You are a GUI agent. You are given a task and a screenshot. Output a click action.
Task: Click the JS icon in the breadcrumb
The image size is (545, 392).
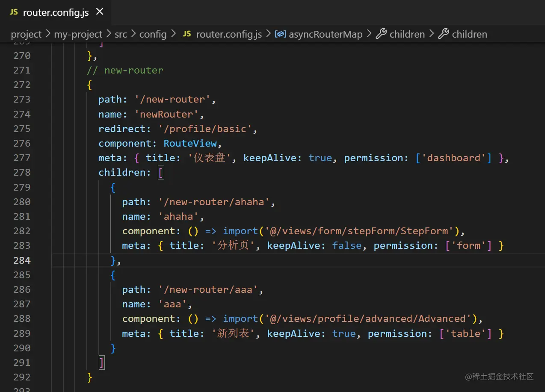[187, 34]
